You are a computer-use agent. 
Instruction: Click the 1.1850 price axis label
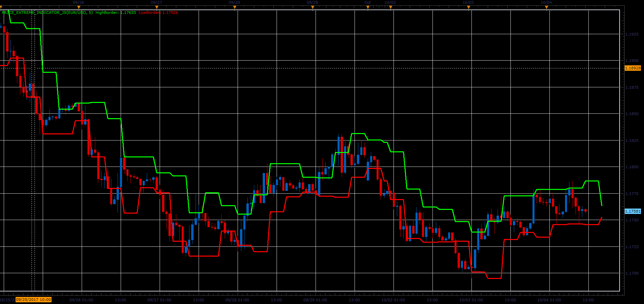pos(632,114)
